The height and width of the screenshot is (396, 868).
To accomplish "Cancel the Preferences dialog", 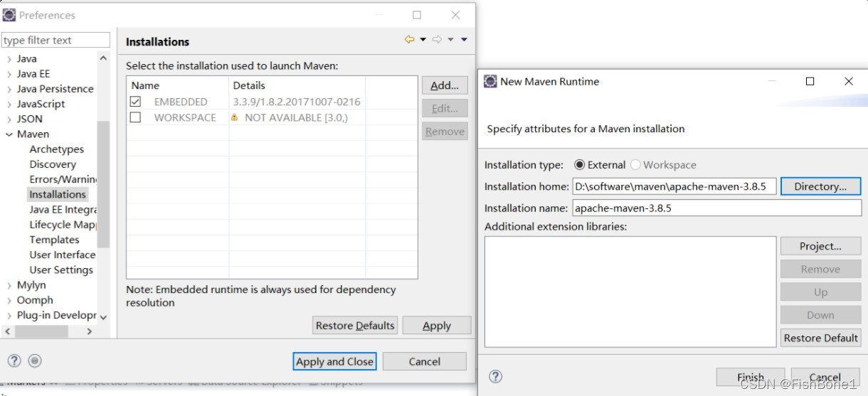I will [x=425, y=361].
